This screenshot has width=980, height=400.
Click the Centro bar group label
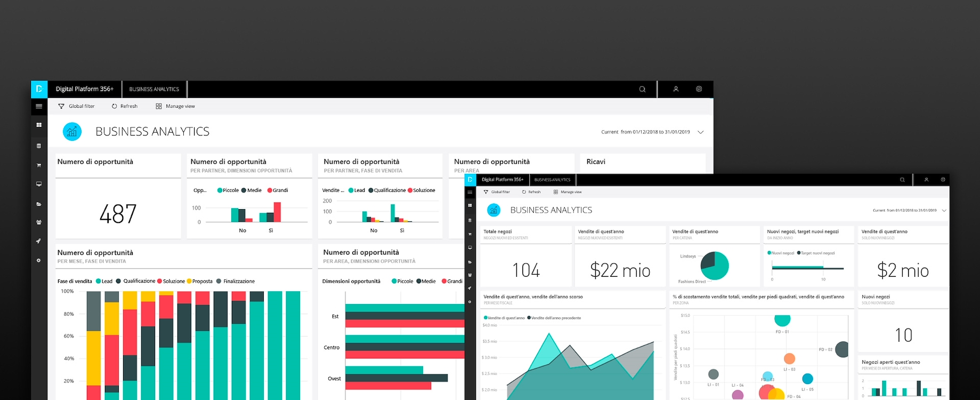pyautogui.click(x=331, y=348)
